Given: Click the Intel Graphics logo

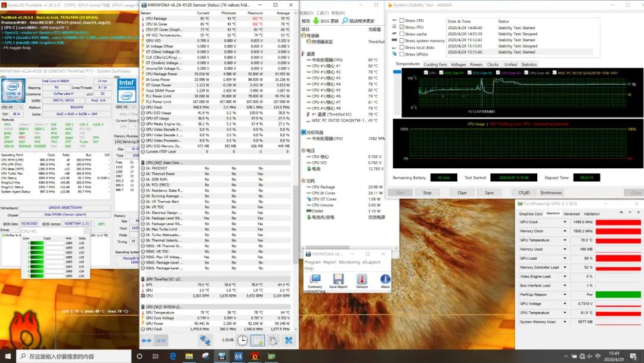Looking at the screenshot, I should pos(126,90).
